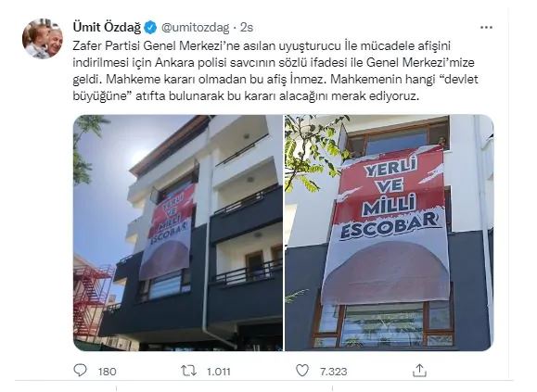
Task: Click the red staircase in left photo
Action: [93, 299]
